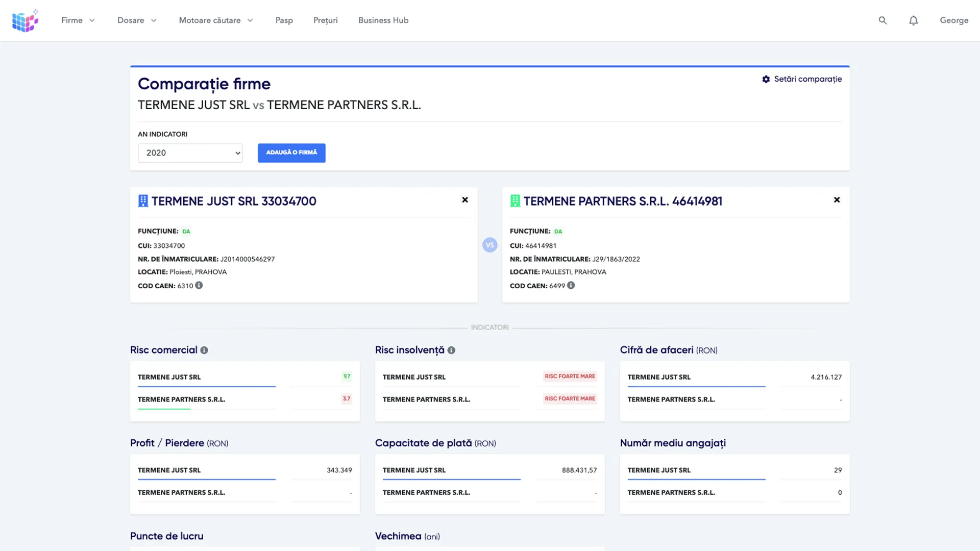Click the ADAUGĂ O FIRMĂ button
Screen dimensions: 980x551
click(291, 153)
